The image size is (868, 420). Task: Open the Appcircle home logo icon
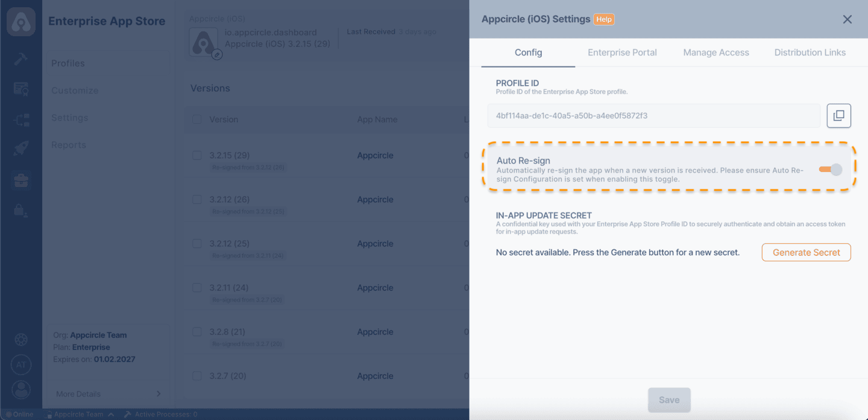click(21, 21)
